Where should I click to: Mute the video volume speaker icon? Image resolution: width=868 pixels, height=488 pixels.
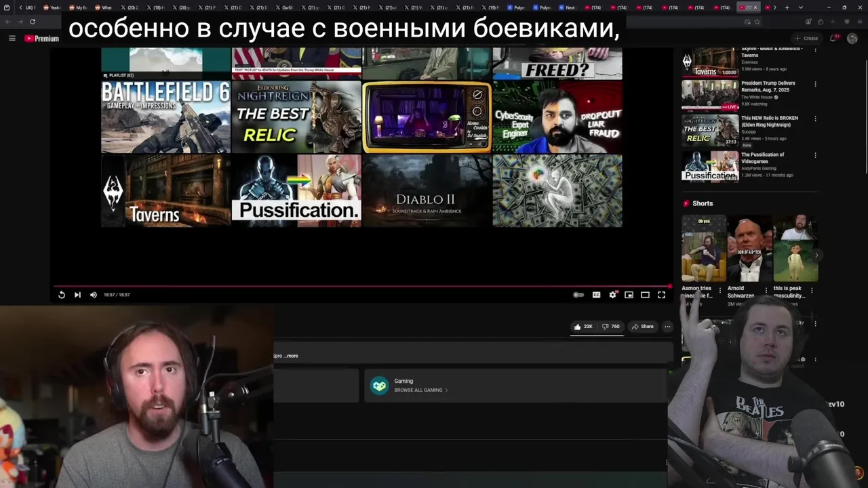click(x=94, y=295)
